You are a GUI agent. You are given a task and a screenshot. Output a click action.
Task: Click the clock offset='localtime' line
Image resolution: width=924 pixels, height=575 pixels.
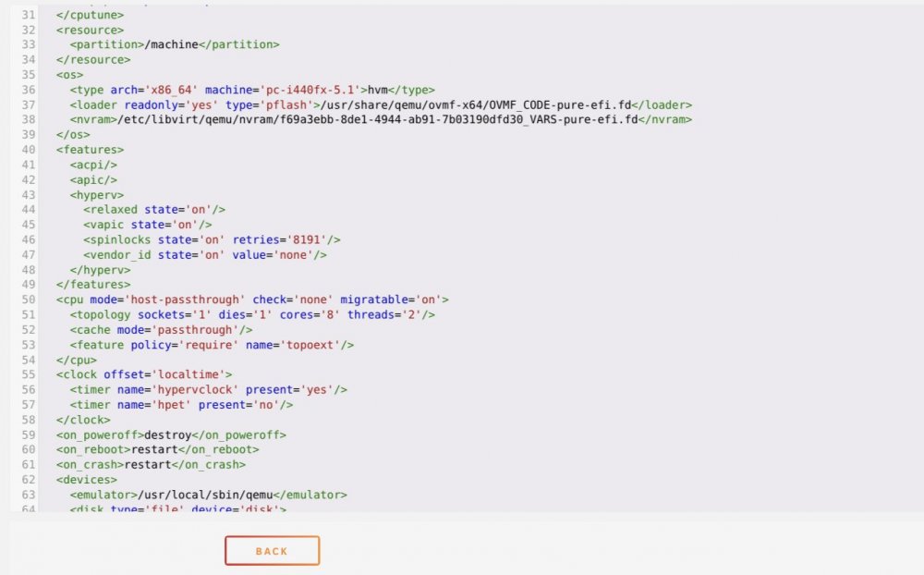[x=144, y=374]
